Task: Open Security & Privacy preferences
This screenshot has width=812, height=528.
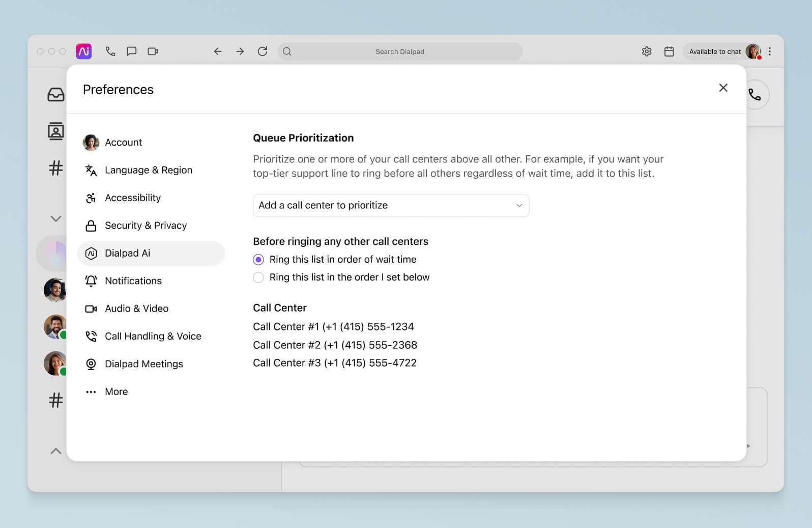Action: pyautogui.click(x=146, y=226)
